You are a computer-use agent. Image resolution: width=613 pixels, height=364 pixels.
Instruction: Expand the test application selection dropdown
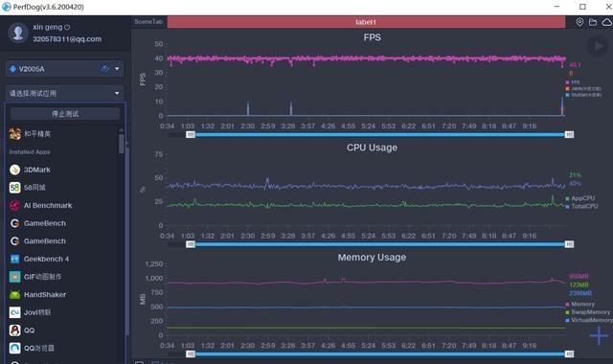[x=65, y=94]
